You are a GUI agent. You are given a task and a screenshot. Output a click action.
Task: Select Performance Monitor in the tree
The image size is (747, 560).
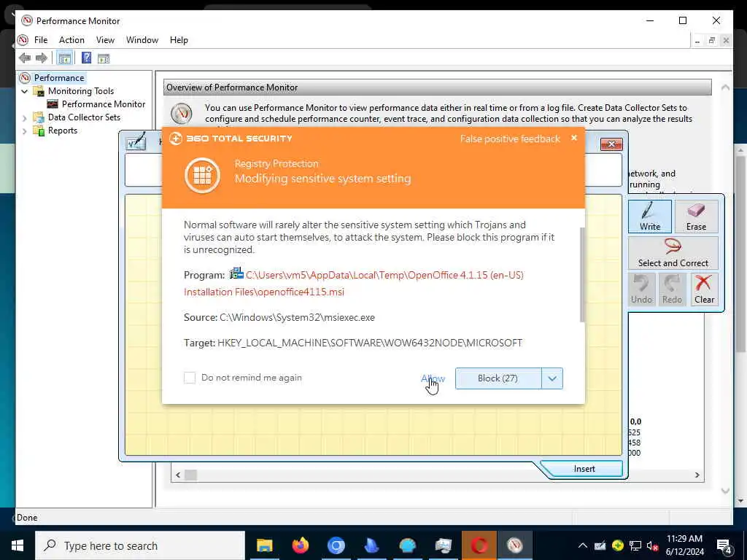click(x=104, y=104)
